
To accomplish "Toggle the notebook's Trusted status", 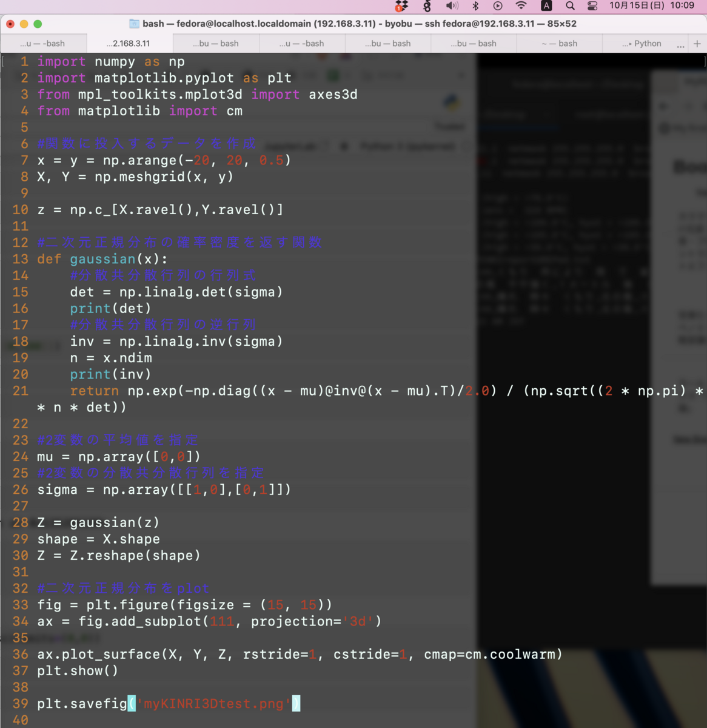I will [449, 126].
